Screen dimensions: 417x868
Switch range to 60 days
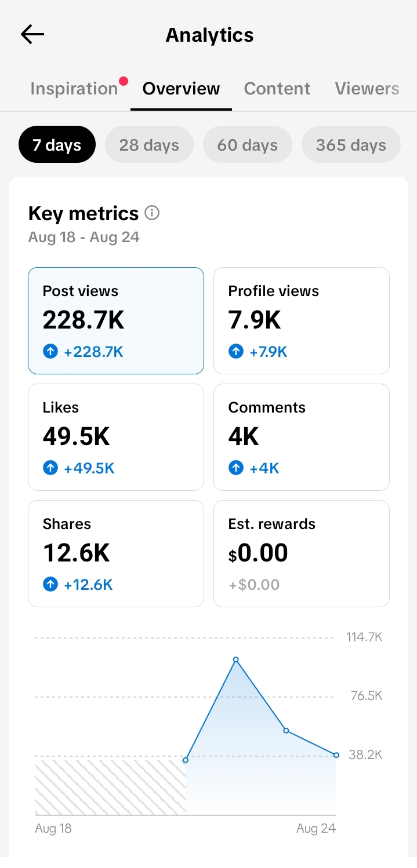(x=248, y=144)
